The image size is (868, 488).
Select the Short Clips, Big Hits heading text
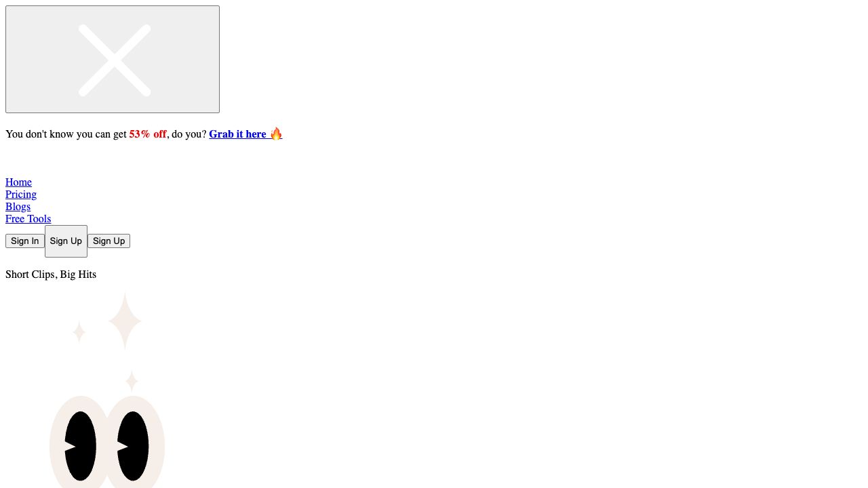tap(51, 274)
